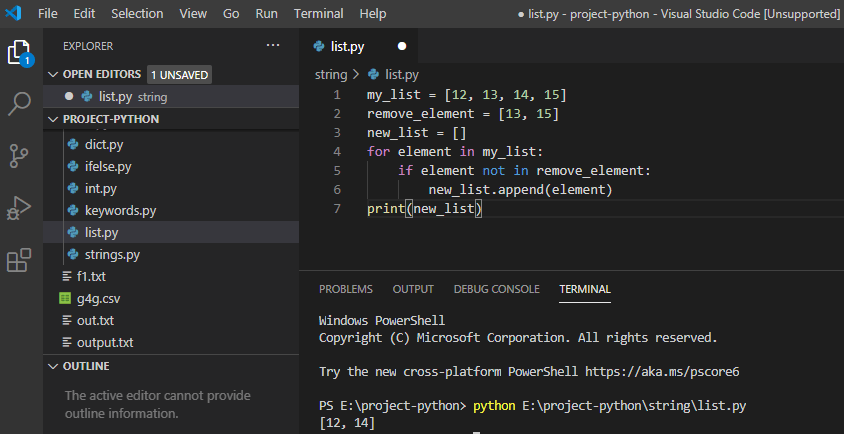The height and width of the screenshot is (434, 844).
Task: Click new_list.append(element) on line 6
Action: (x=521, y=190)
